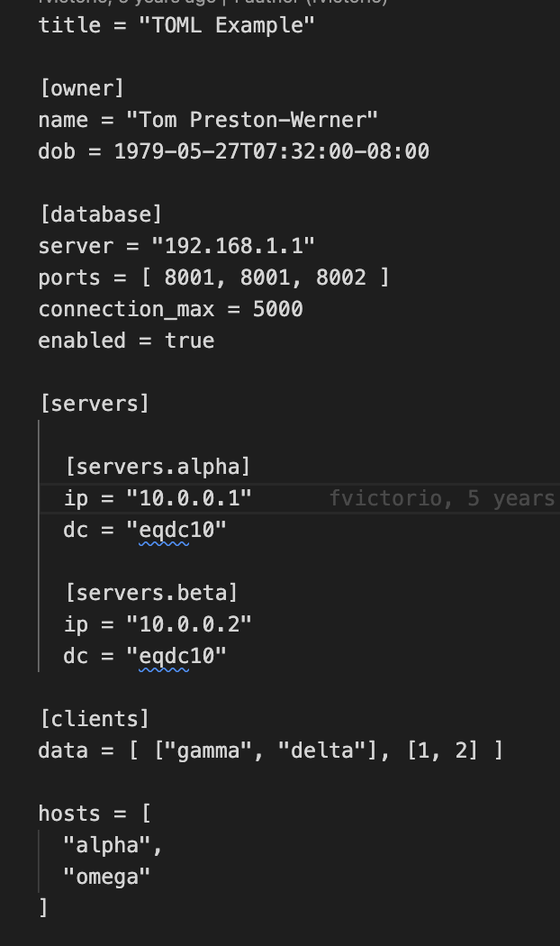This screenshot has width=560, height=946.
Task: Click the underlined eqdc10 under servers.alpha
Action: tap(164, 530)
